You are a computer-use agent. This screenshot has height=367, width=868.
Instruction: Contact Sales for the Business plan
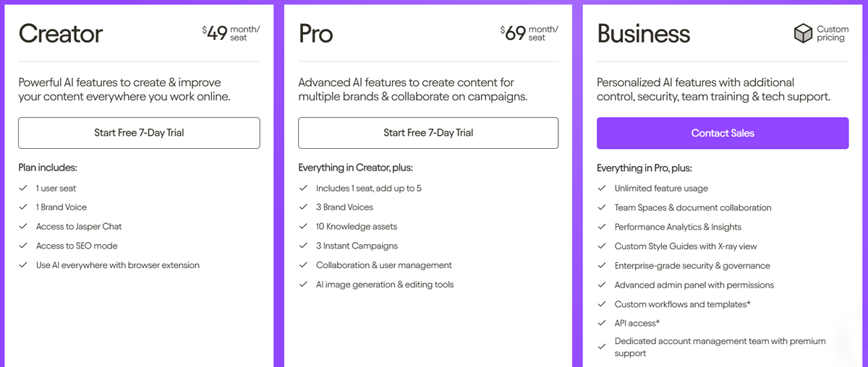point(723,133)
